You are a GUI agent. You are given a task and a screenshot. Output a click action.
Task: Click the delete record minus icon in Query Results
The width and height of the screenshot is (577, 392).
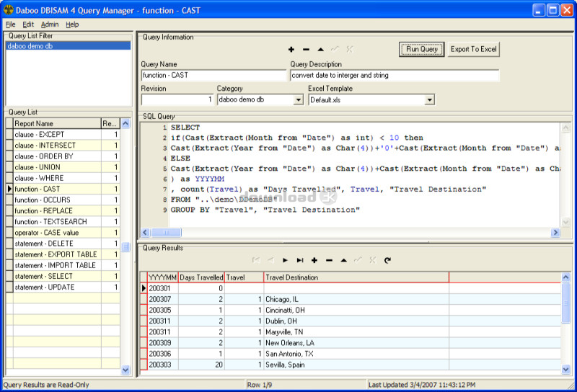[329, 260]
